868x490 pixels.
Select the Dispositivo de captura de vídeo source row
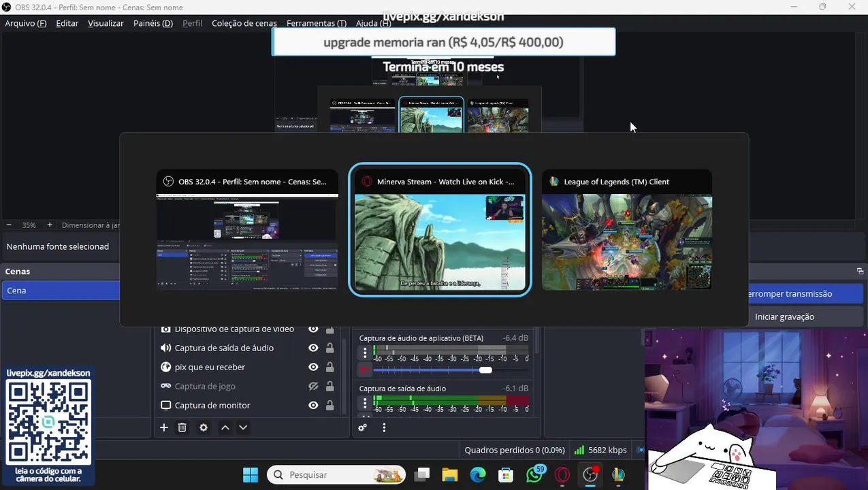(x=248, y=329)
